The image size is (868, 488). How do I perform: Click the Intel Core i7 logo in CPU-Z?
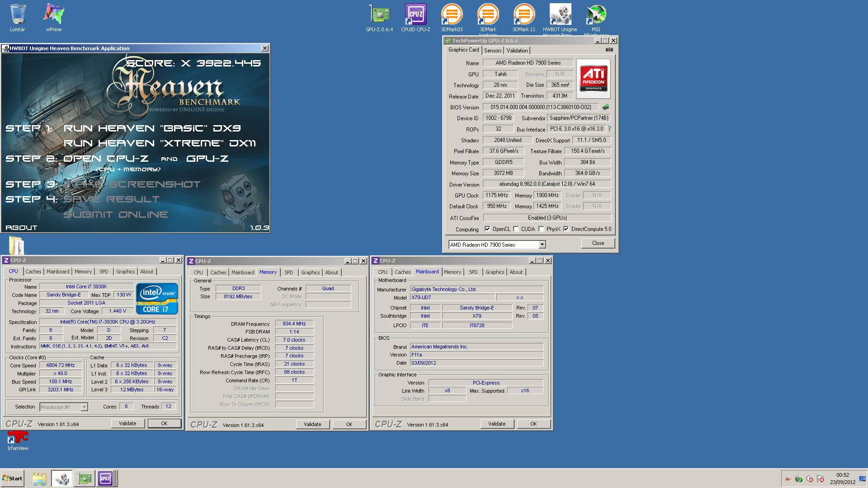pyautogui.click(x=157, y=299)
